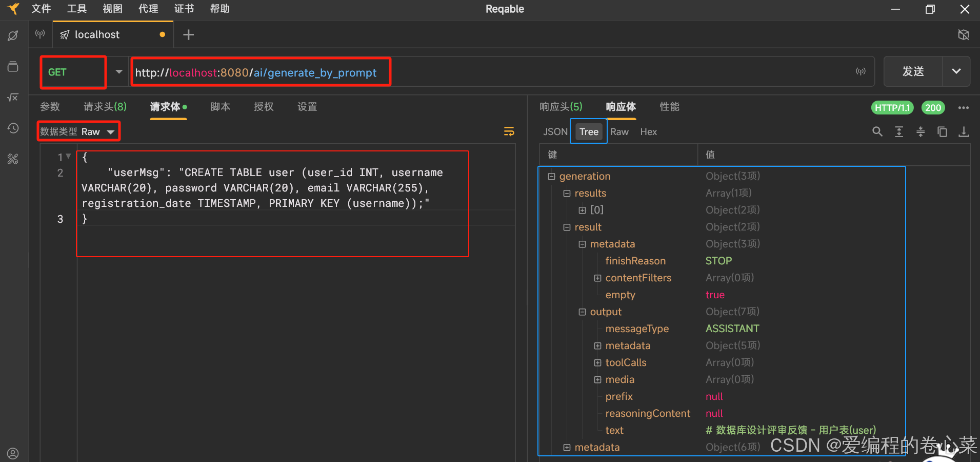Collapse all response tree nodes
Screen dimensions: 980x462
point(921,132)
